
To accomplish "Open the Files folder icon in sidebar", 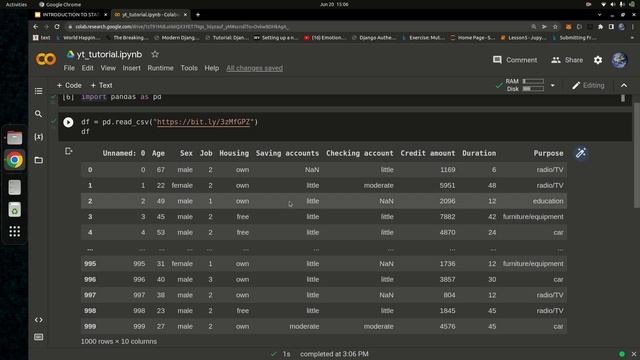I will [x=38, y=160].
